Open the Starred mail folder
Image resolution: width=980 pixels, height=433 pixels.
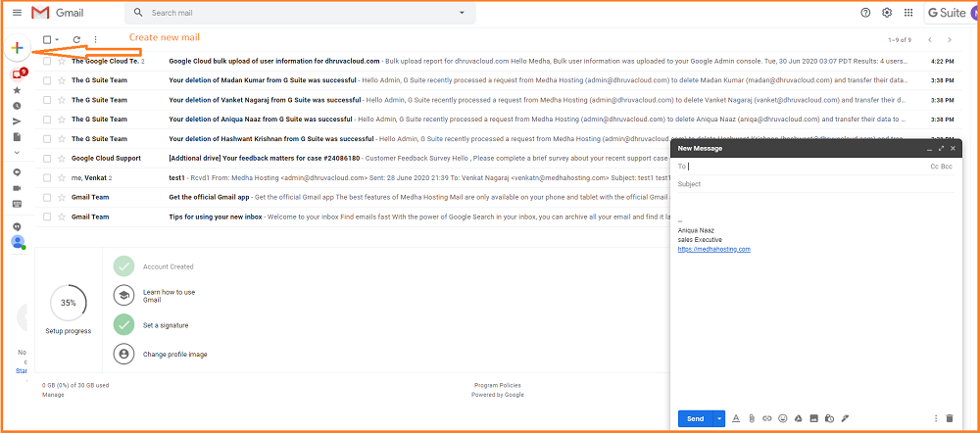[17, 90]
